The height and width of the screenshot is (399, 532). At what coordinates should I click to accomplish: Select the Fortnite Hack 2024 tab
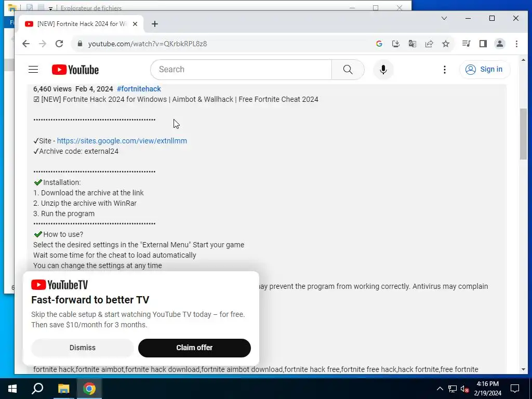tap(82, 24)
